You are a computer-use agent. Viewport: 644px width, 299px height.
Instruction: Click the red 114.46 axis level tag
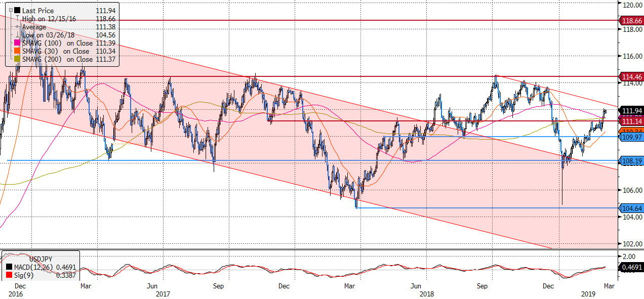632,76
